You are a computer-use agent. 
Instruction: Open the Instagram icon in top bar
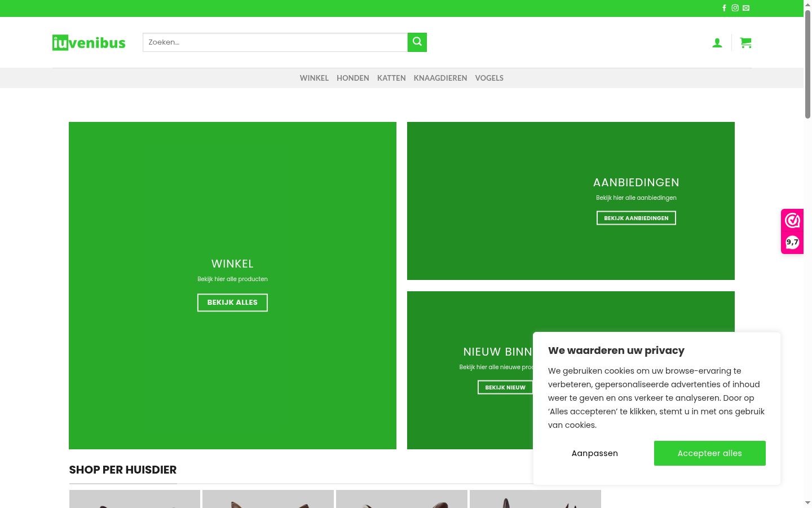tap(735, 8)
